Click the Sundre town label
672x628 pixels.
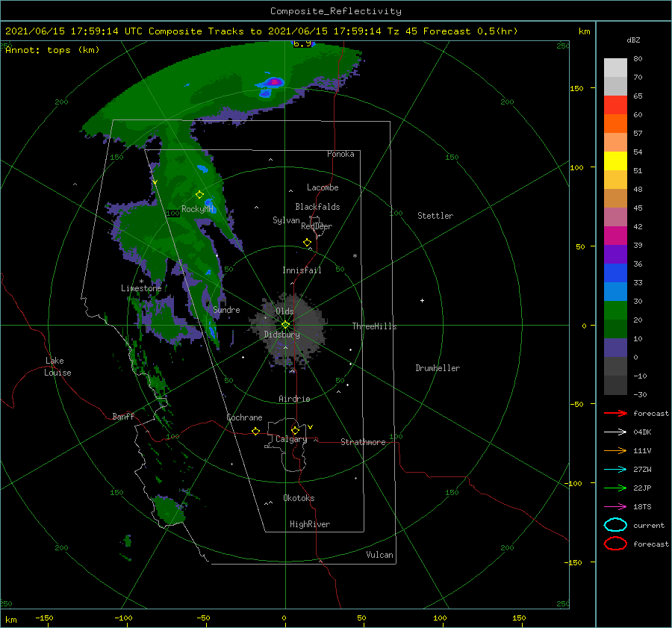tap(226, 309)
